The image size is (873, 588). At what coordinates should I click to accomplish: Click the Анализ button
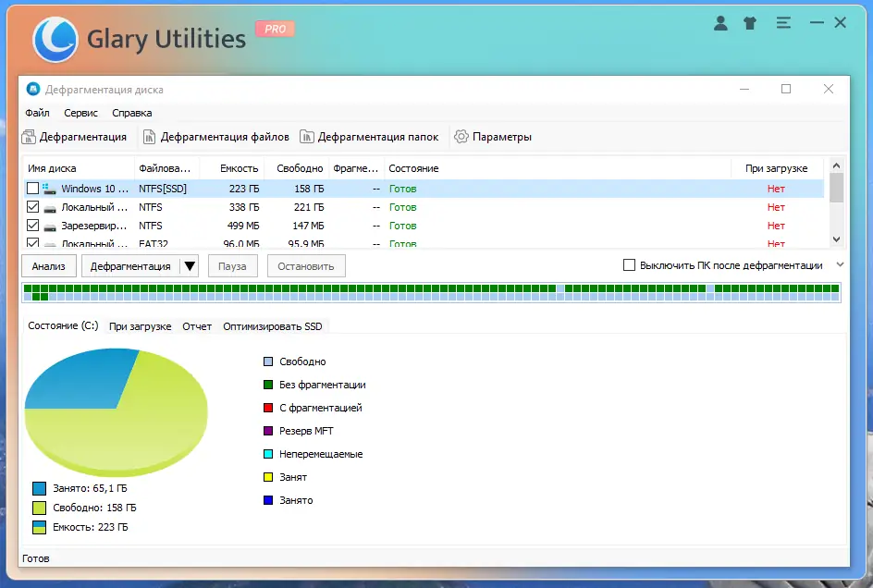tap(48, 266)
